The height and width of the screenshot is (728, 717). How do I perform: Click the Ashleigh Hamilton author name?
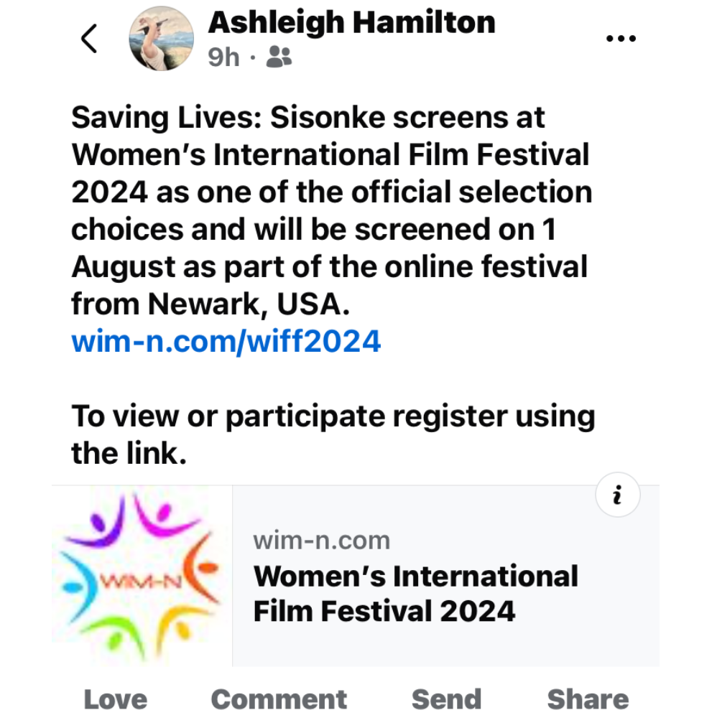pos(351,22)
